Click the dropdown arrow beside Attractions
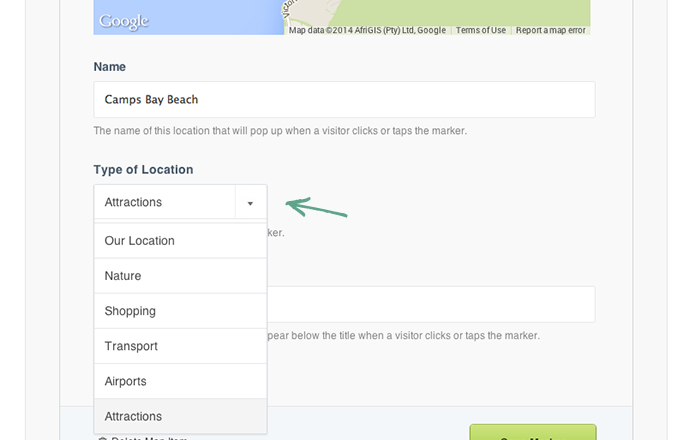Image resolution: width=700 pixels, height=440 pixels. click(250, 202)
